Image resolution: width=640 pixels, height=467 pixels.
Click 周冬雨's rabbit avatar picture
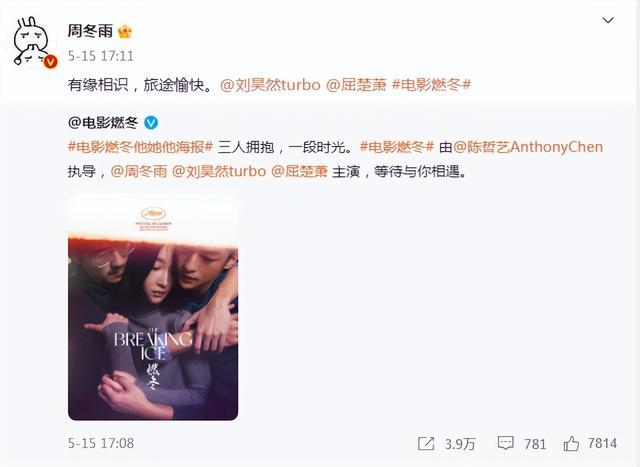tap(33, 42)
